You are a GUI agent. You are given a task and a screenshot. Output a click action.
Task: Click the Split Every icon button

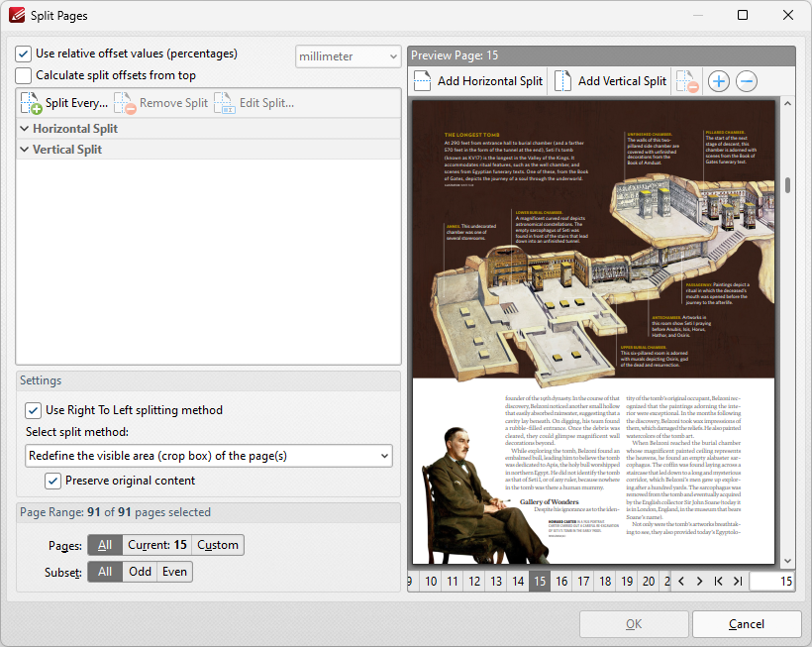pos(63,103)
